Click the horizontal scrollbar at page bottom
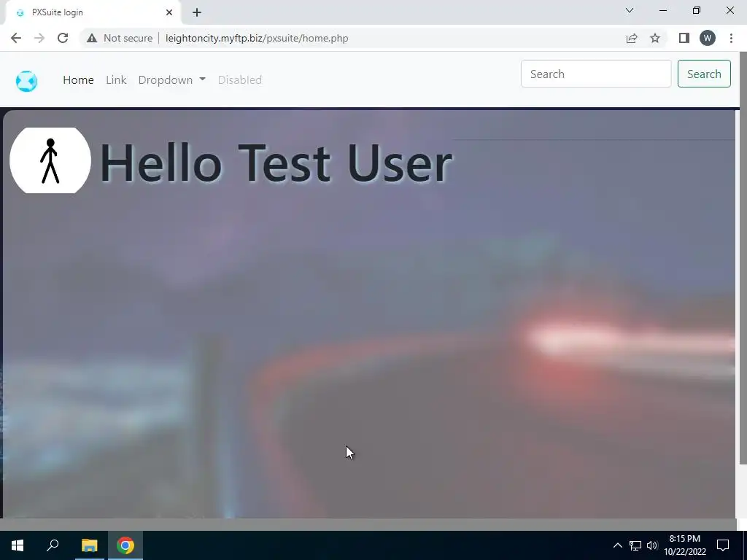Image resolution: width=747 pixels, height=560 pixels. [368, 524]
